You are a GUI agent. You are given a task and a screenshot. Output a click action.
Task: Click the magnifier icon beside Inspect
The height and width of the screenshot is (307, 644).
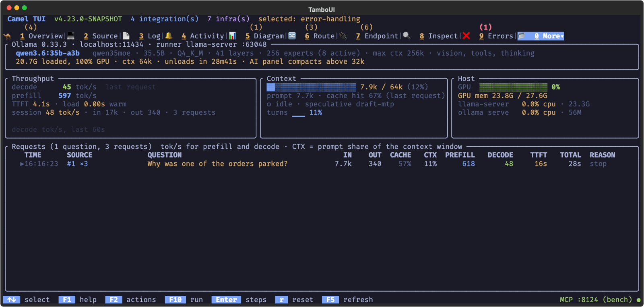point(407,36)
